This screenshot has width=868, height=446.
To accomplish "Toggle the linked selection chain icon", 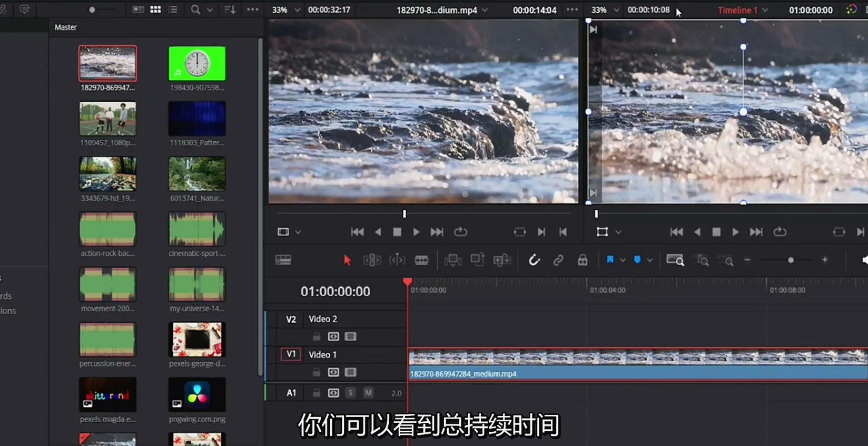I will point(558,260).
